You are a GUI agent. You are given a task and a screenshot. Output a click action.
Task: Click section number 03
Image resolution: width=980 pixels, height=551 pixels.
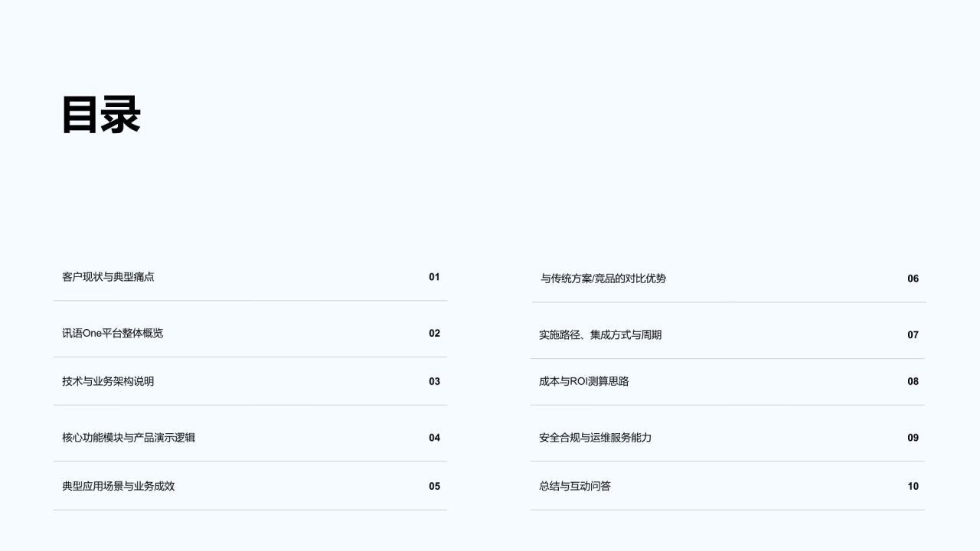tap(434, 382)
